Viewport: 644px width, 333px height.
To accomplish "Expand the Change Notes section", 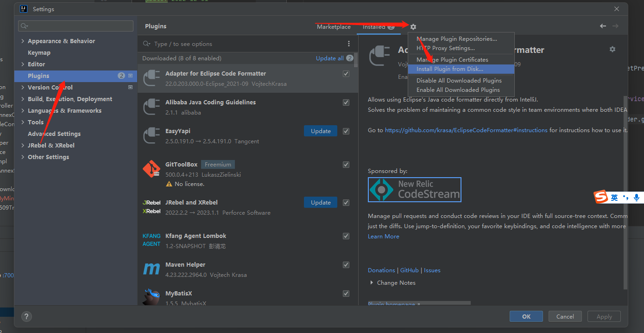I will [372, 282].
